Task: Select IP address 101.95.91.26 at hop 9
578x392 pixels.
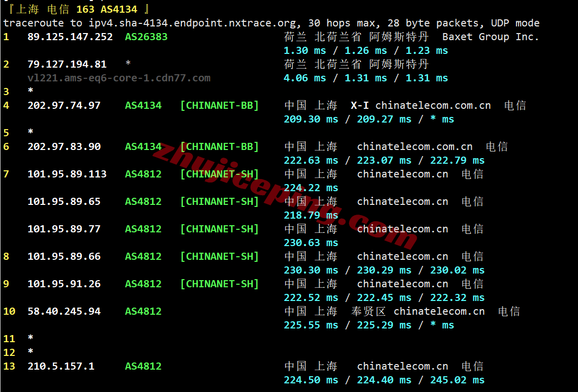Action: 64,284
